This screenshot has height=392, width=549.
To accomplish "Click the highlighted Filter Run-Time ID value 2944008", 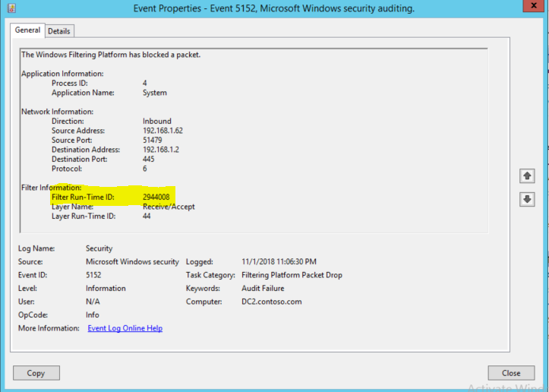I will click(x=156, y=197).
